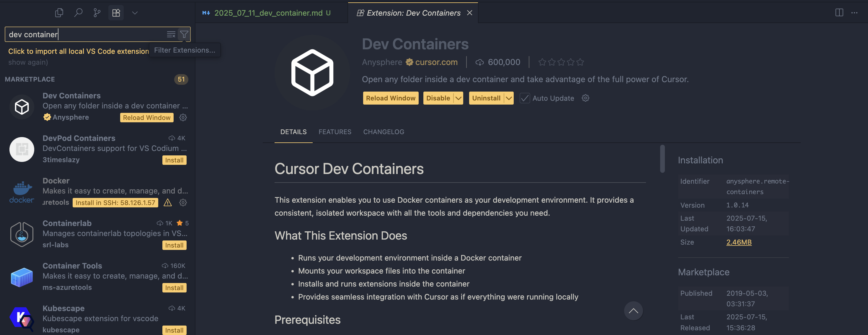Expand the Uninstall button's dropdown arrow
868x335 pixels.
tap(508, 98)
